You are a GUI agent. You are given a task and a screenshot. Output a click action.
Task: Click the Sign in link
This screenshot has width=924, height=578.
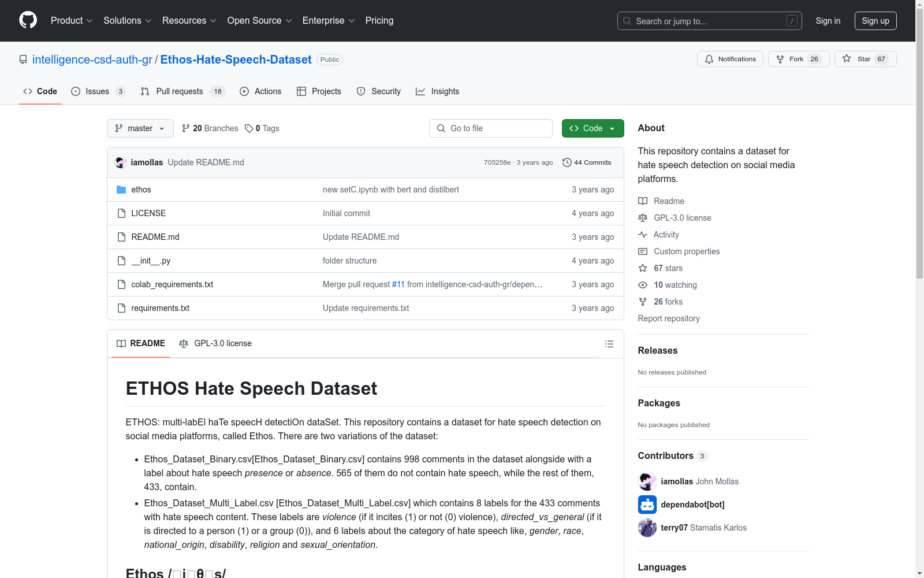pos(828,21)
